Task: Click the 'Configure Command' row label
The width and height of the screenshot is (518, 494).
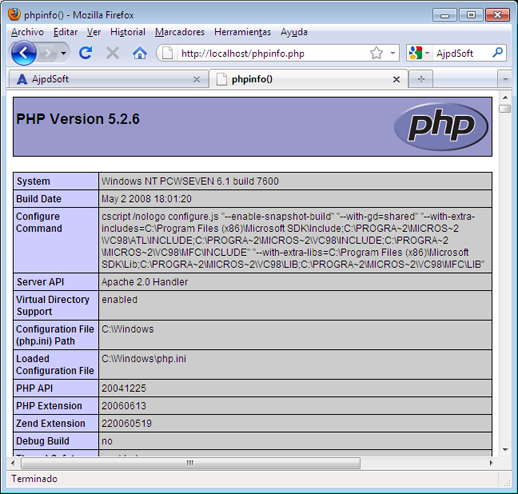Action: click(39, 222)
